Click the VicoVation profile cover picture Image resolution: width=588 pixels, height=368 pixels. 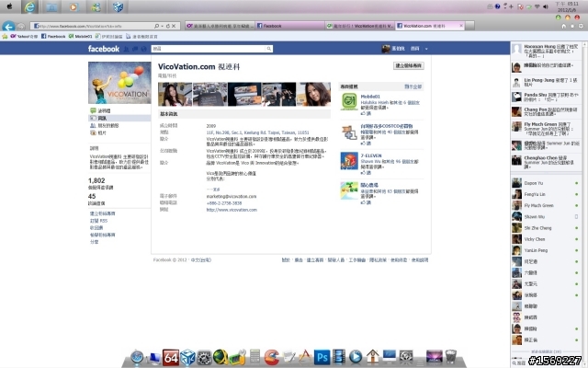point(119,83)
